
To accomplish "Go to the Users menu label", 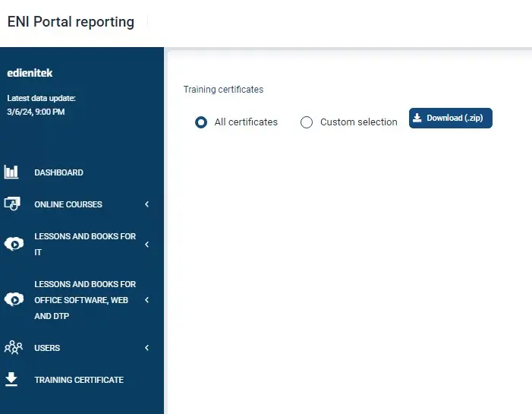I will tap(47, 348).
